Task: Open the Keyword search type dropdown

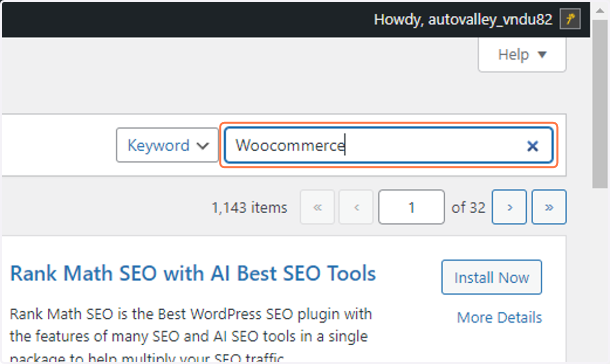Action: pos(167,145)
